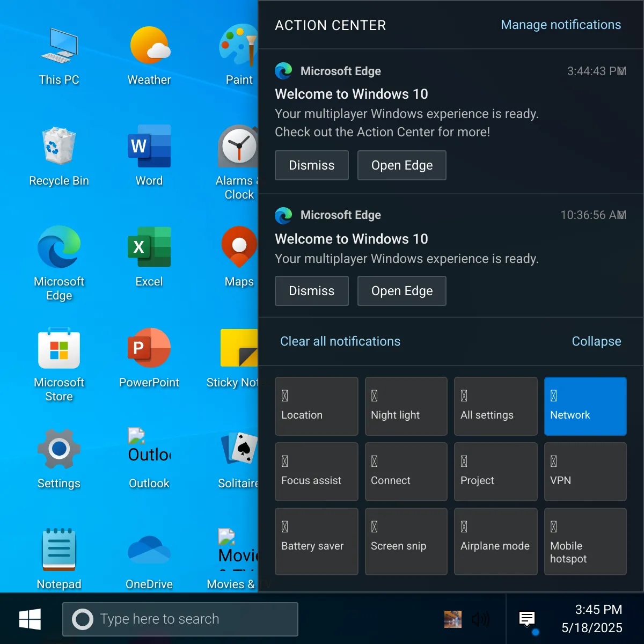Open Edge from the 10:36:56 AM notification
Viewport: 644px width, 644px height.
tap(402, 291)
